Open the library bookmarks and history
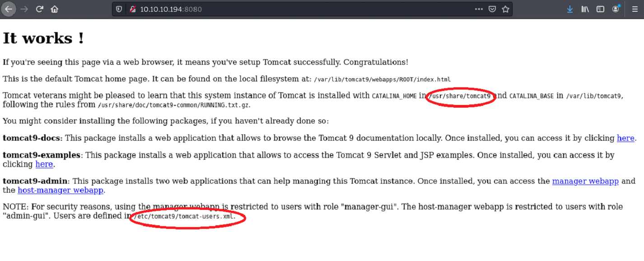The width and height of the screenshot is (644, 261). point(585,9)
